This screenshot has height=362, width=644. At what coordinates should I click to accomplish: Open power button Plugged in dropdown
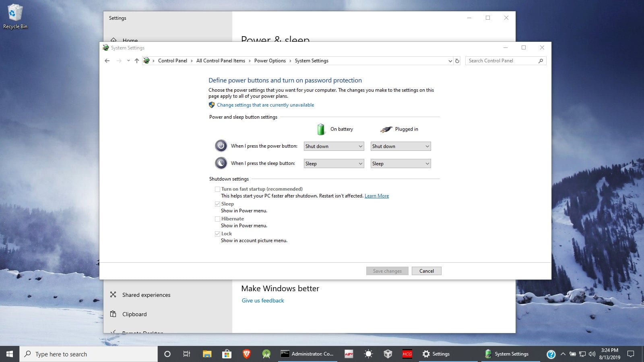coord(400,146)
